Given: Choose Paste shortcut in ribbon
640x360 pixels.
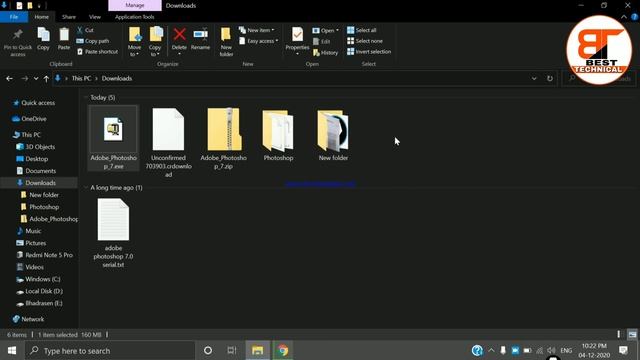Looking at the screenshot, I should click(97, 52).
